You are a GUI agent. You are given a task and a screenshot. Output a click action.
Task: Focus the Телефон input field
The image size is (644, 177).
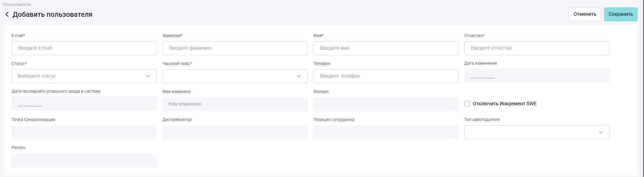(x=386, y=76)
